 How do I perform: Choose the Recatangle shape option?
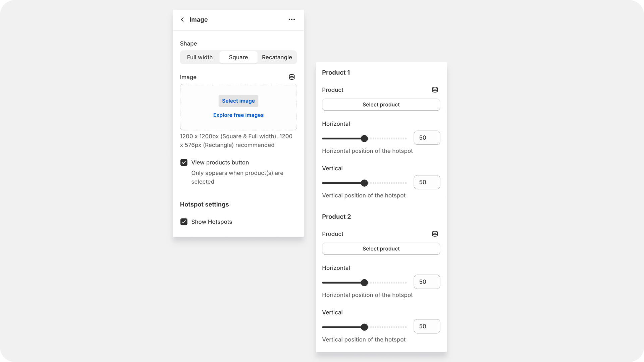pos(277,57)
